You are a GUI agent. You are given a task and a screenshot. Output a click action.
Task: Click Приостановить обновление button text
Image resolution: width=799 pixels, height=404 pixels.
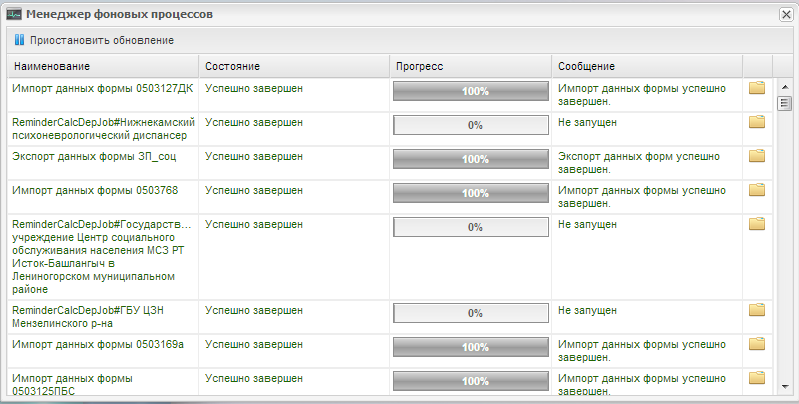pos(102,40)
